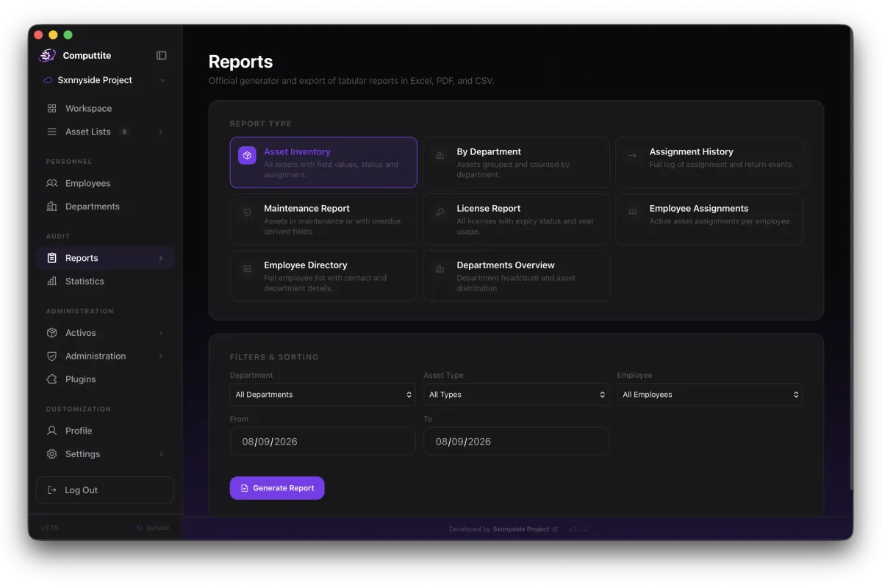Click the Plugins puzzle icon
The height and width of the screenshot is (588, 882).
51,379
